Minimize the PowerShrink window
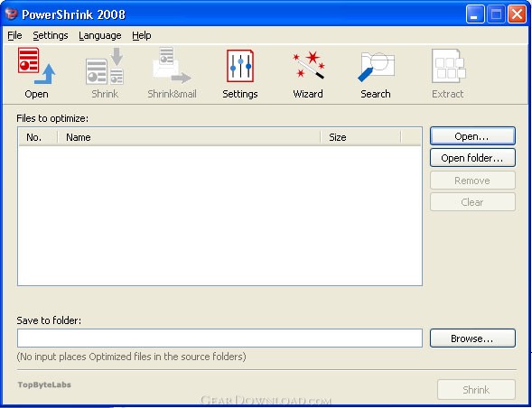Image resolution: width=532 pixels, height=408 pixels. click(475, 14)
